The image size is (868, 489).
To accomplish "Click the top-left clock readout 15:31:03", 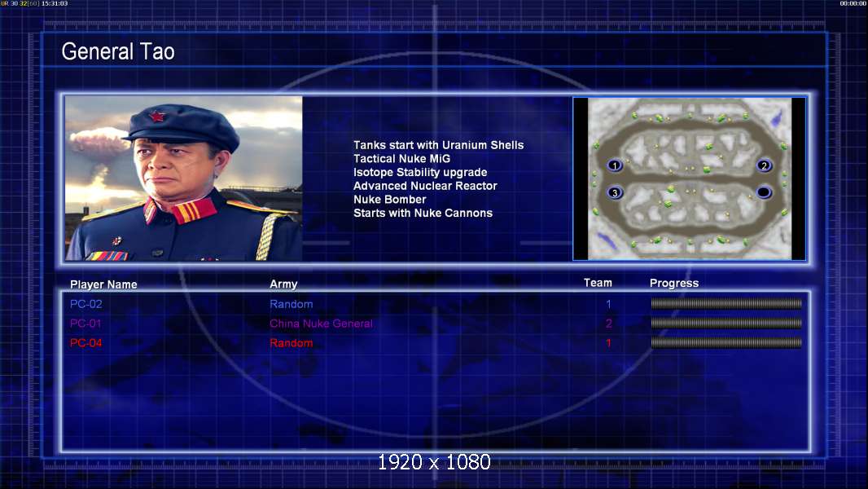I will [55, 3].
